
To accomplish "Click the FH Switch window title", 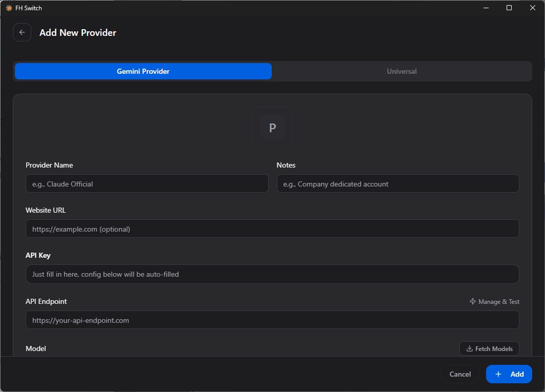I will point(29,8).
